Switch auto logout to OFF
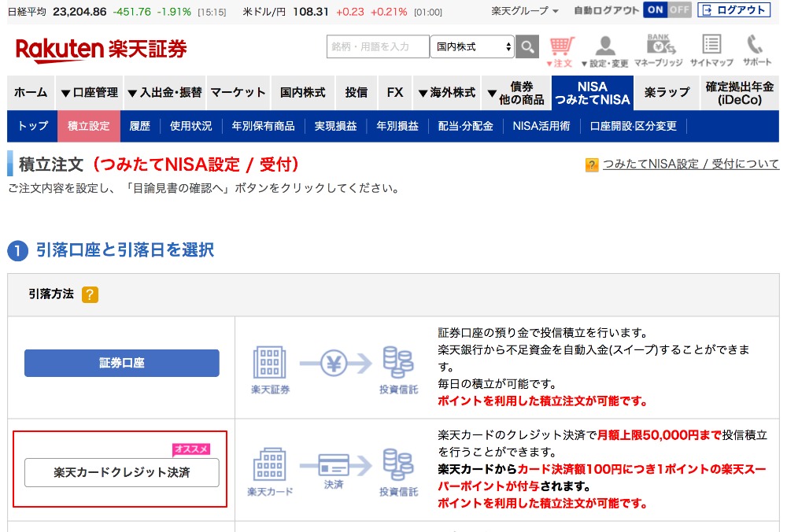Viewport: 787px width, 532px height. 679,10
